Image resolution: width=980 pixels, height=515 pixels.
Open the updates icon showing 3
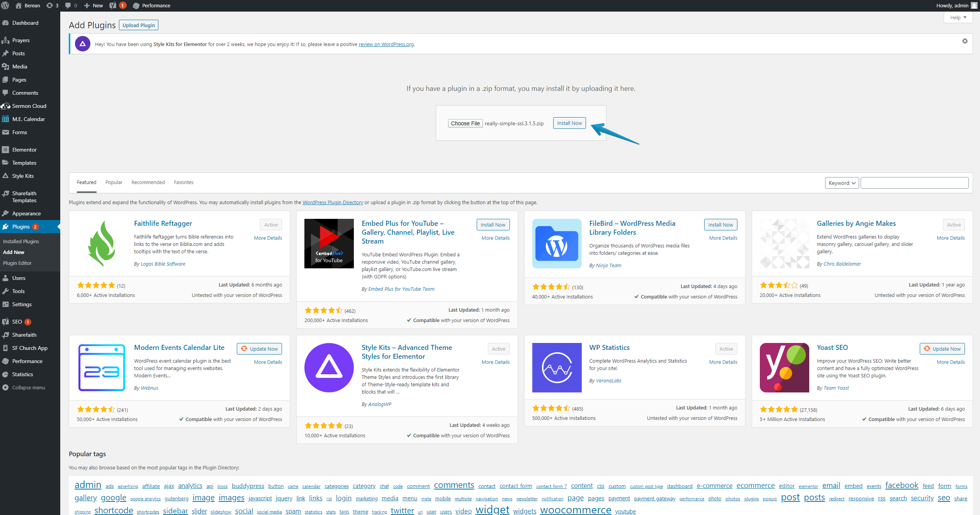tap(52, 5)
